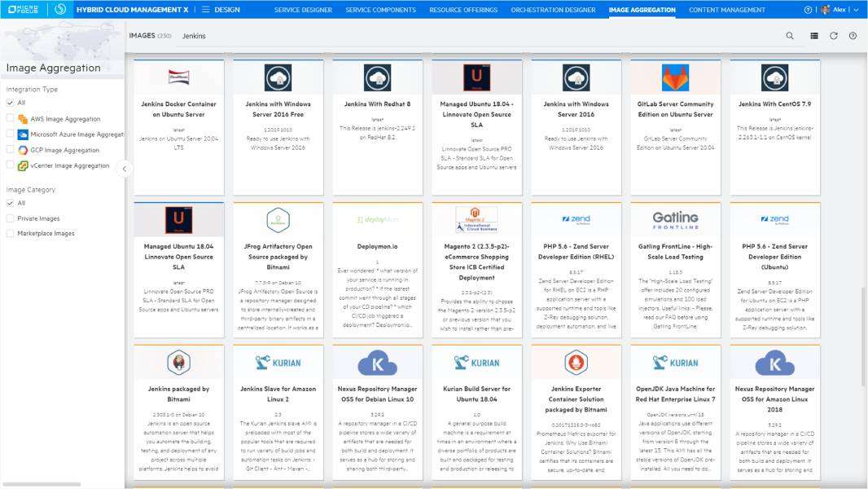
Task: Click the vCenter Image Aggregation icon
Action: click(x=21, y=165)
